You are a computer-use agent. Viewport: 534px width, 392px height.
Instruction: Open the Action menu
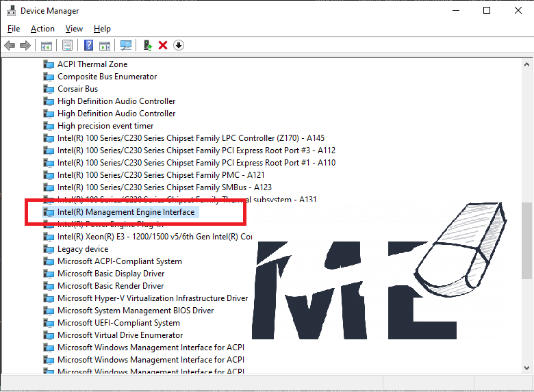[x=42, y=29]
